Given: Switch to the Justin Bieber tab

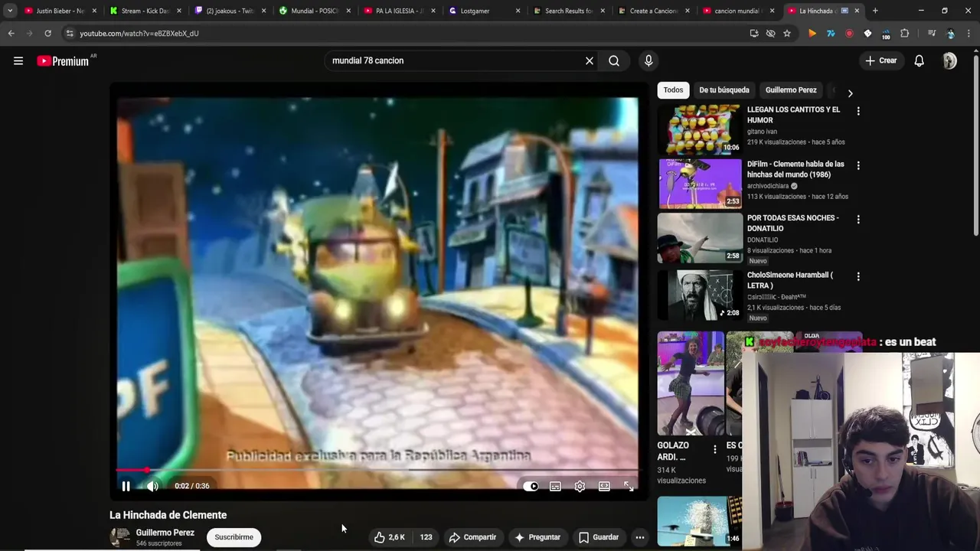Looking at the screenshot, I should coord(59,11).
